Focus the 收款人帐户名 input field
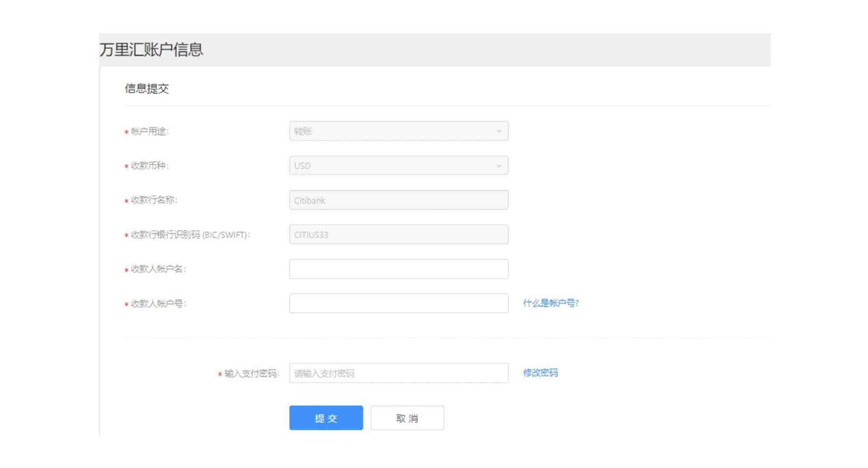Screen dimensions: 868x468 [x=399, y=269]
